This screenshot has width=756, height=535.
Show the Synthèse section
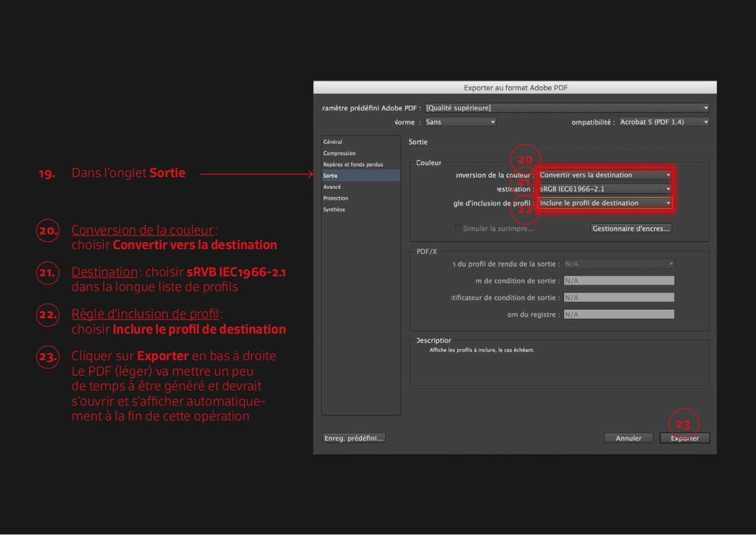pyautogui.click(x=334, y=209)
